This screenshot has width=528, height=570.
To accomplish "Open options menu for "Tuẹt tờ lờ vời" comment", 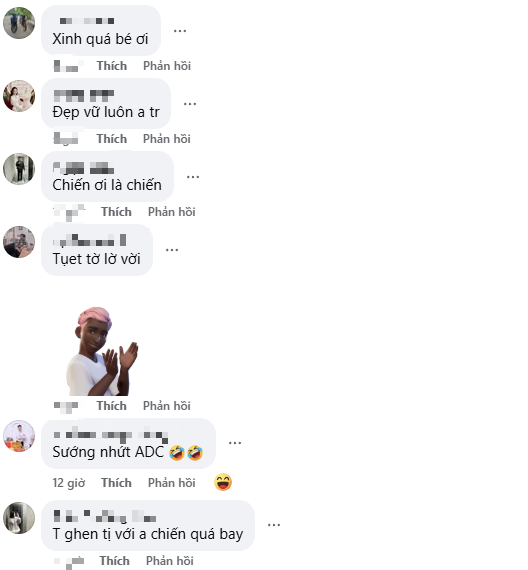I will tap(172, 250).
